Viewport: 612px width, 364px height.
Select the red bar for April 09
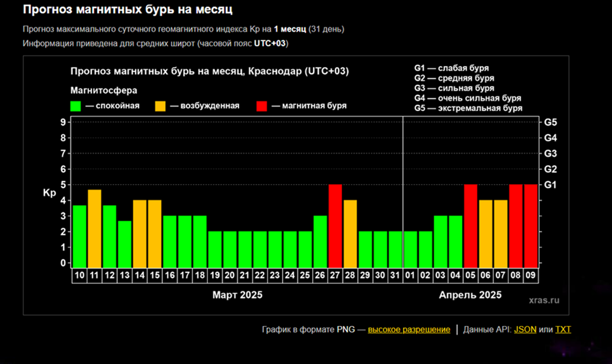point(531,225)
